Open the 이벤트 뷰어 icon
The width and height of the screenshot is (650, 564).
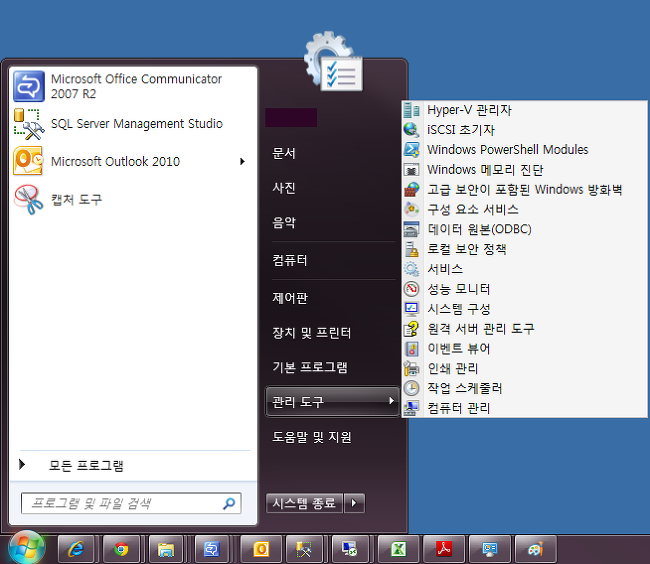pos(412,349)
